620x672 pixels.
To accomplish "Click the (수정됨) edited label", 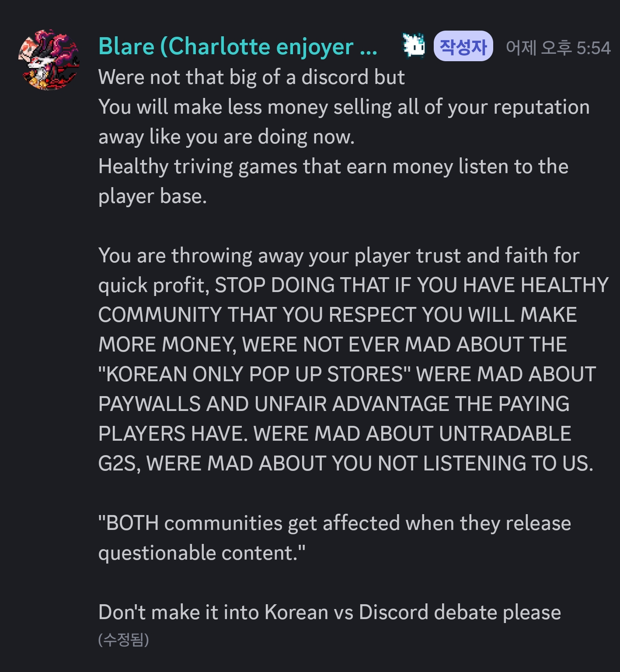I will click(124, 640).
